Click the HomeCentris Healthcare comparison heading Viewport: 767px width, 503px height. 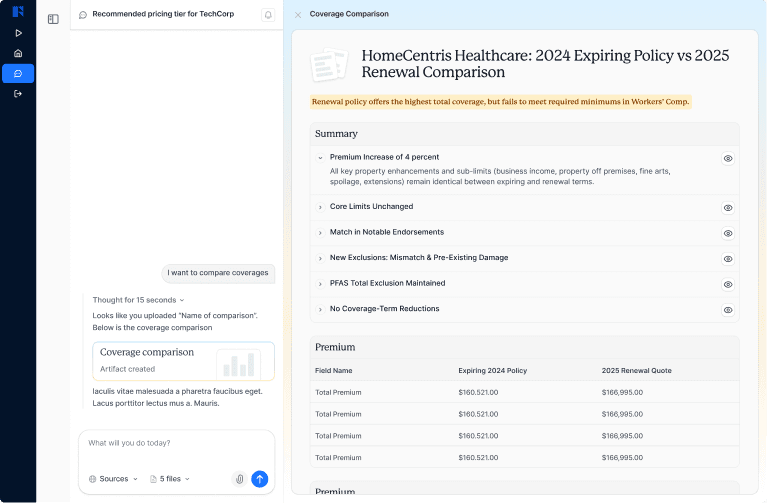[x=545, y=64]
